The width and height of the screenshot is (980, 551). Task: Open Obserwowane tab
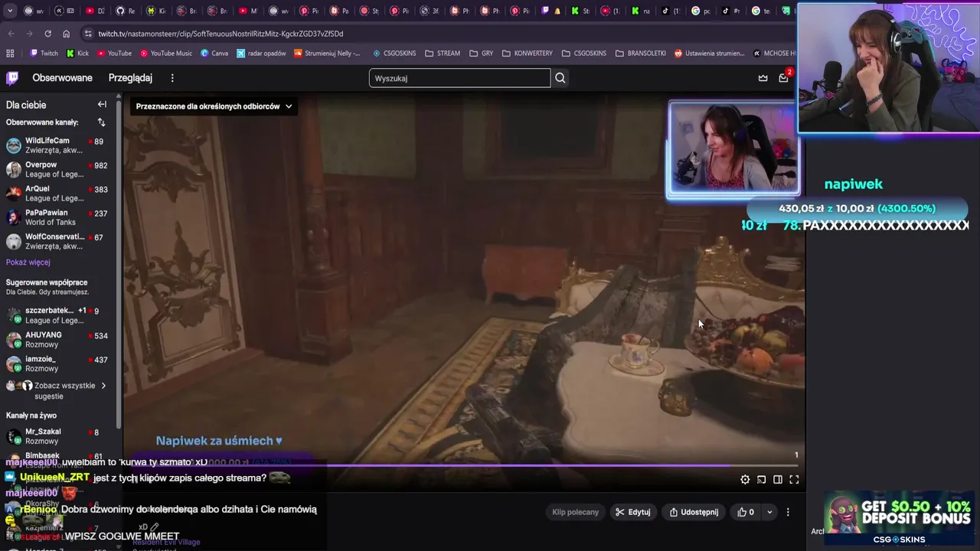62,78
